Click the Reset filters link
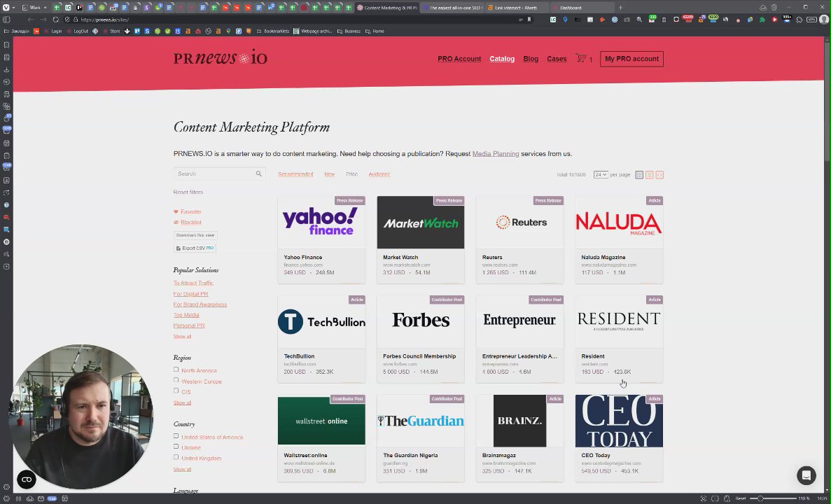 [188, 192]
